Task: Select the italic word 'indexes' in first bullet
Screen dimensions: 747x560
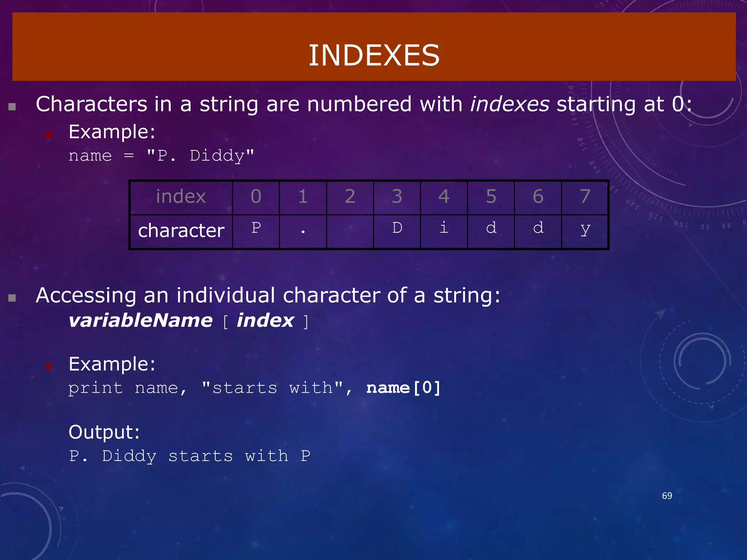Action: pyautogui.click(x=510, y=104)
